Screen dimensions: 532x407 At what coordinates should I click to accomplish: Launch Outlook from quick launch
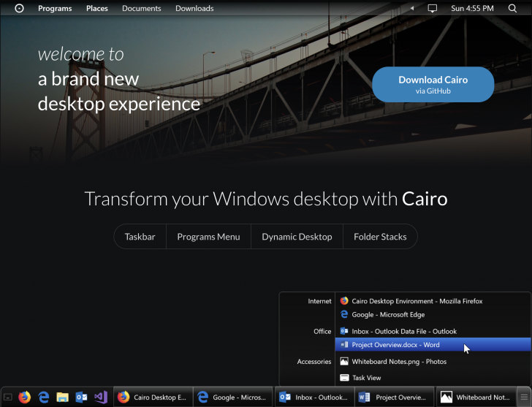(81, 398)
